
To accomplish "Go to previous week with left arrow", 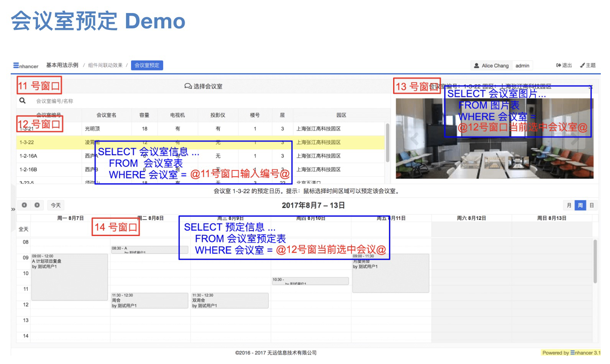I will (x=25, y=205).
